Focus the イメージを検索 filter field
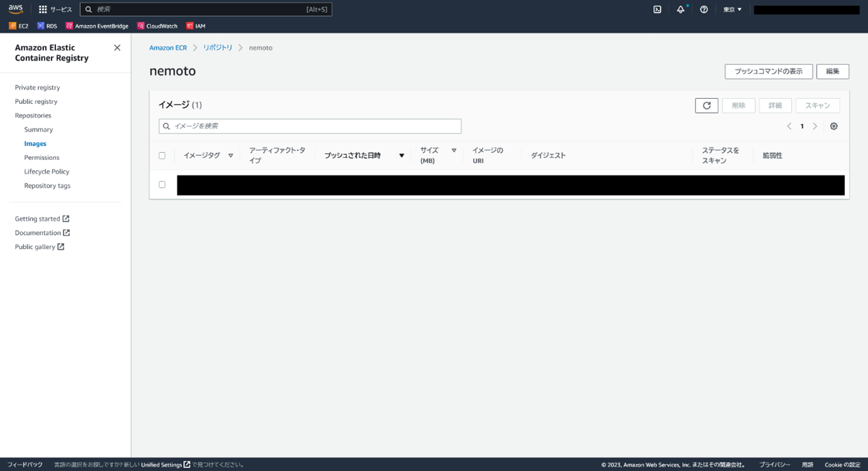Viewport: 868px width, 471px height. [310, 126]
